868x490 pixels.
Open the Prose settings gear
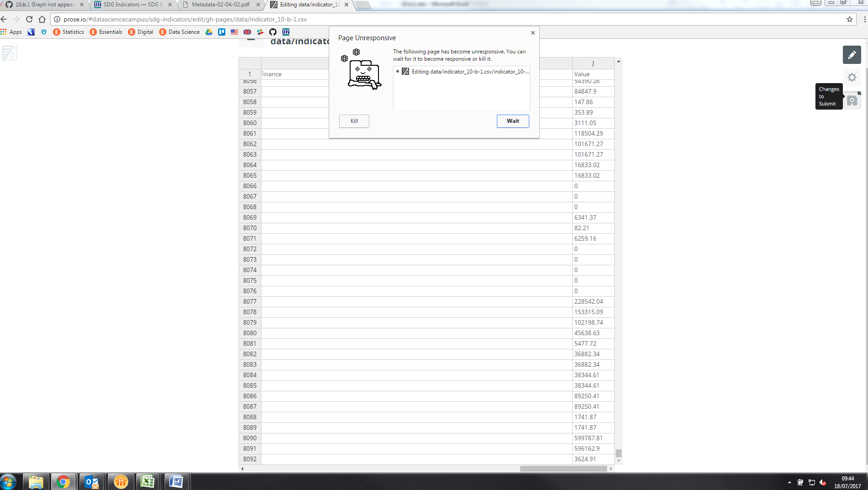point(852,77)
